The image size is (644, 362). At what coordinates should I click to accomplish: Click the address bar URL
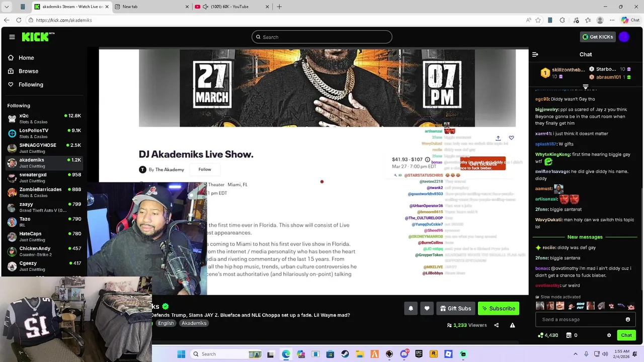[x=64, y=20]
